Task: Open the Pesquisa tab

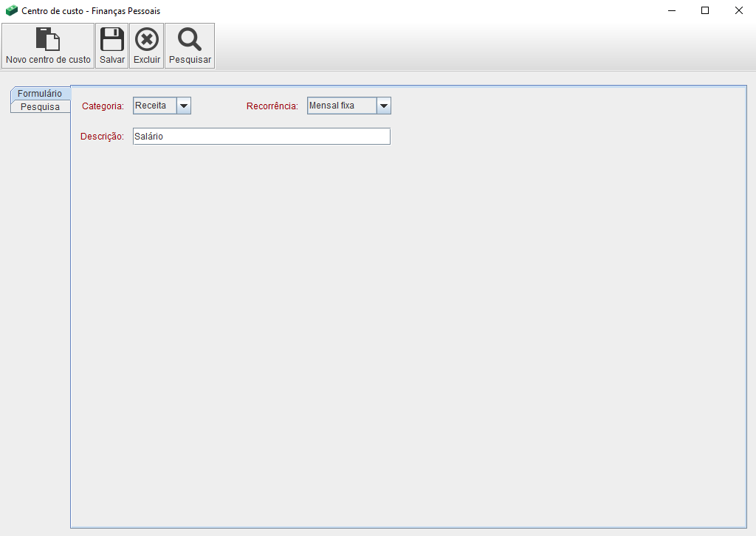Action: tap(40, 107)
